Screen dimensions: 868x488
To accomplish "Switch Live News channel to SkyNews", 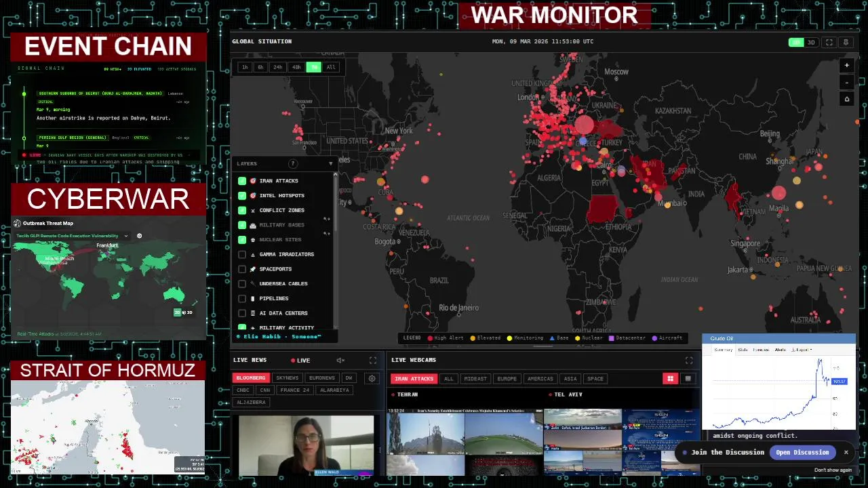I will pos(287,378).
